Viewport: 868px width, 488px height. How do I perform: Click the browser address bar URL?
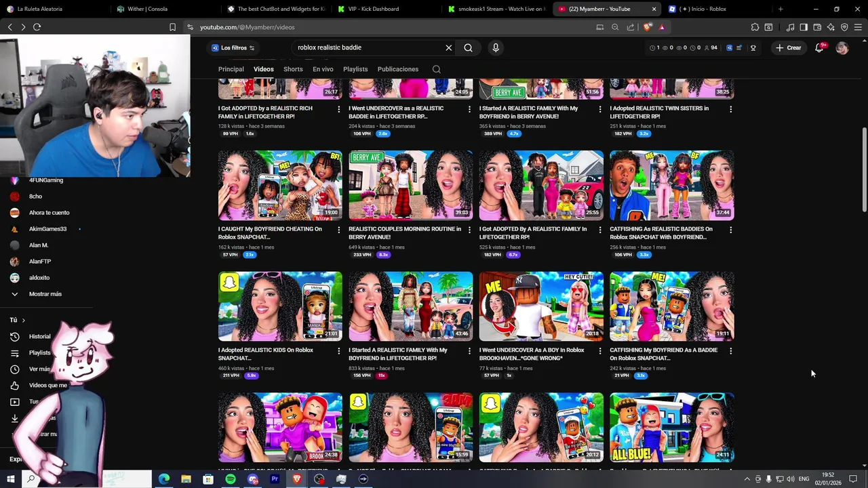[x=247, y=27]
